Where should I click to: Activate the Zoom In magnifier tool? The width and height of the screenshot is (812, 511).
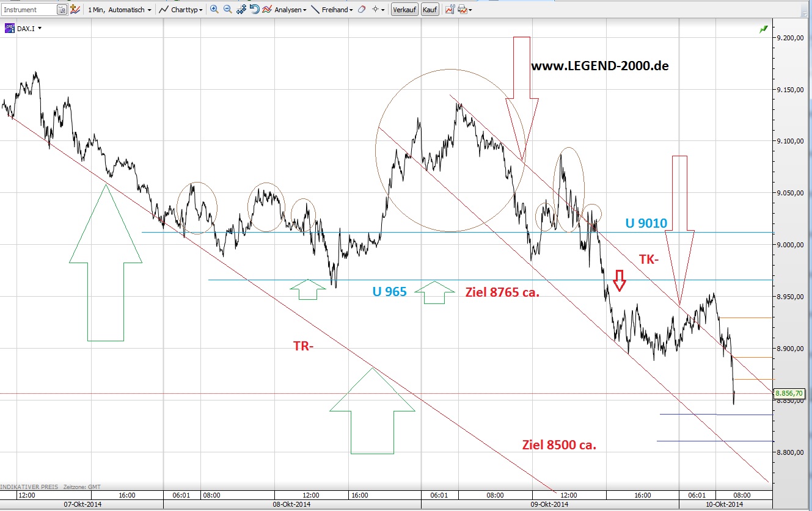pyautogui.click(x=213, y=9)
